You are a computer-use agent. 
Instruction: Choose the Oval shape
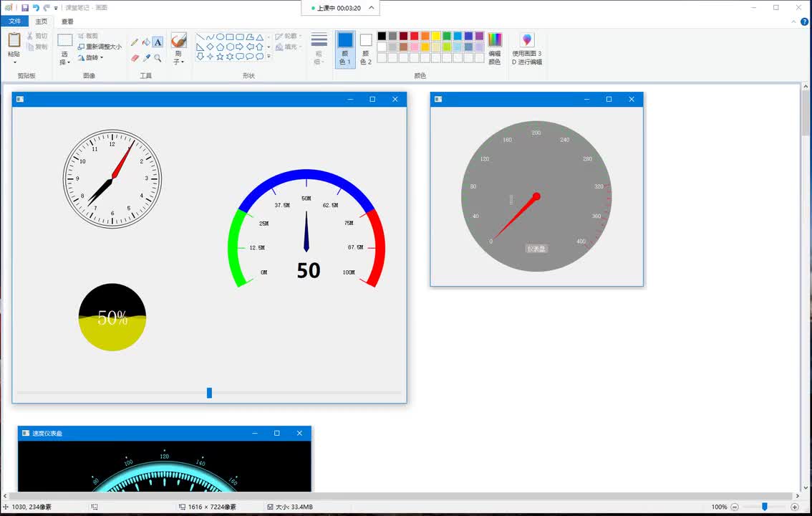click(x=220, y=37)
